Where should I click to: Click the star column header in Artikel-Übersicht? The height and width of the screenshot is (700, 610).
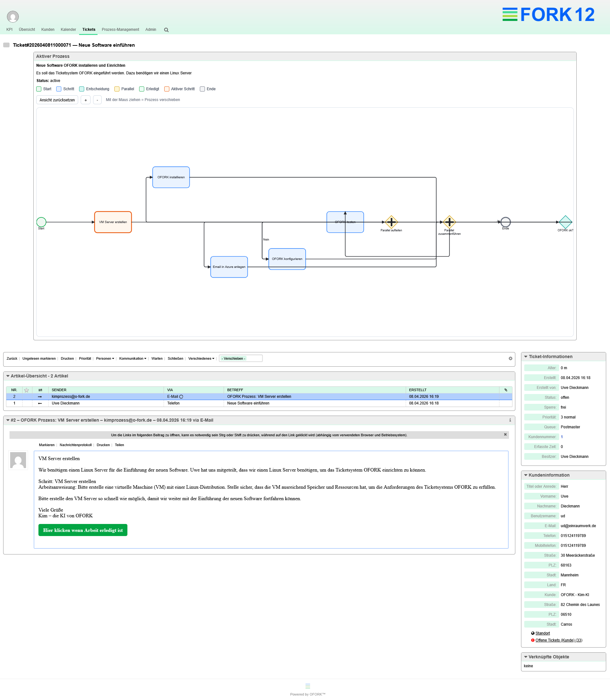click(27, 390)
